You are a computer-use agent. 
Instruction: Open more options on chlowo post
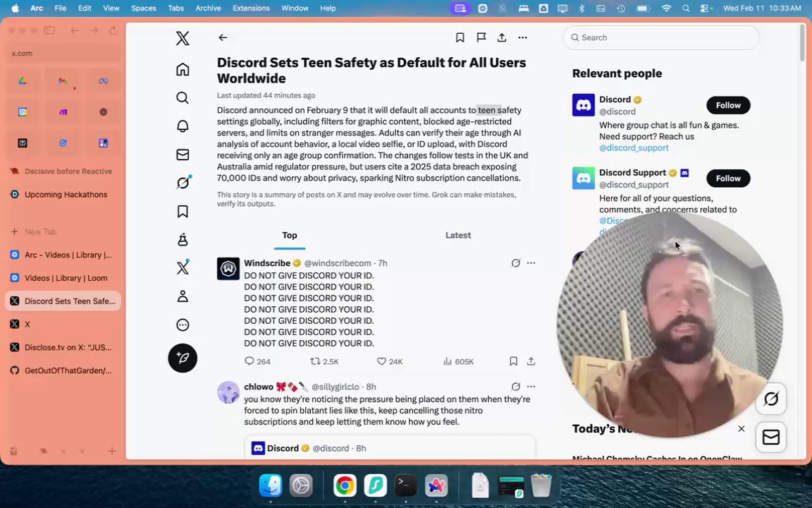[x=531, y=387]
